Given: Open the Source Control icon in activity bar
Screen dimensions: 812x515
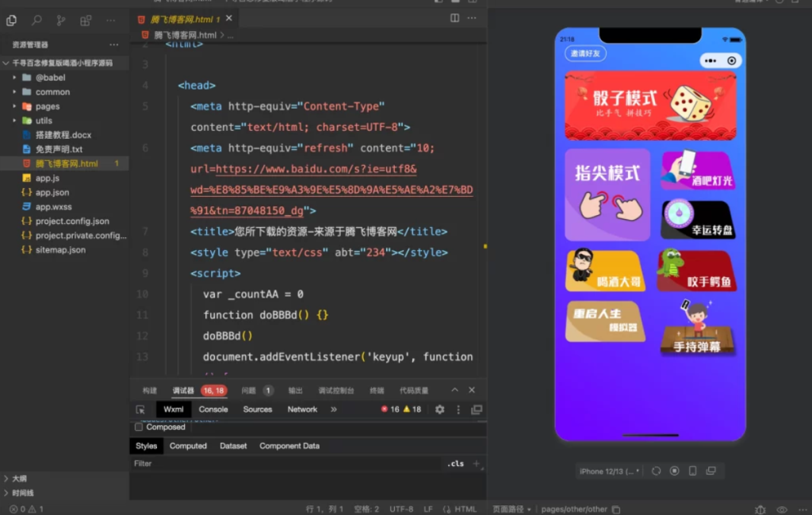Looking at the screenshot, I should (x=62, y=20).
